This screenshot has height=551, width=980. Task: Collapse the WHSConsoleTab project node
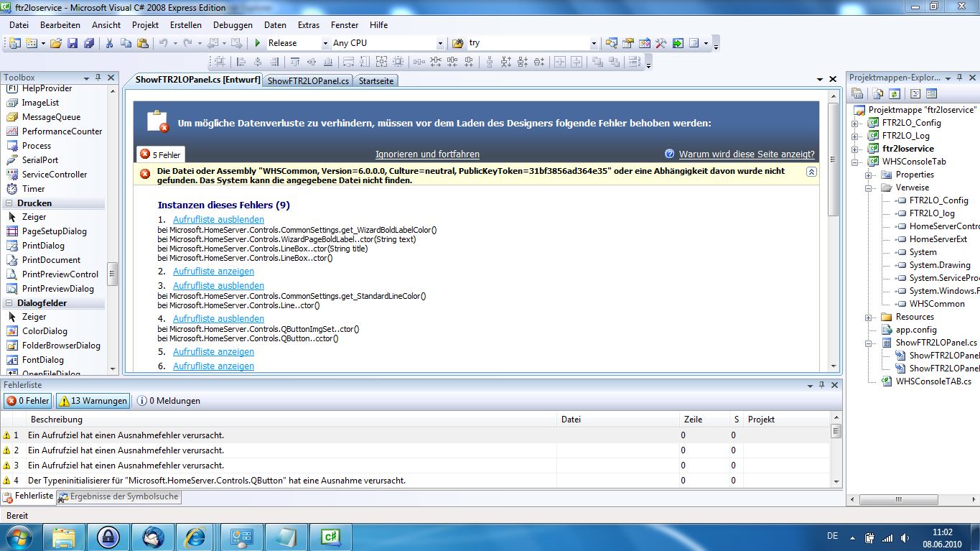(855, 162)
